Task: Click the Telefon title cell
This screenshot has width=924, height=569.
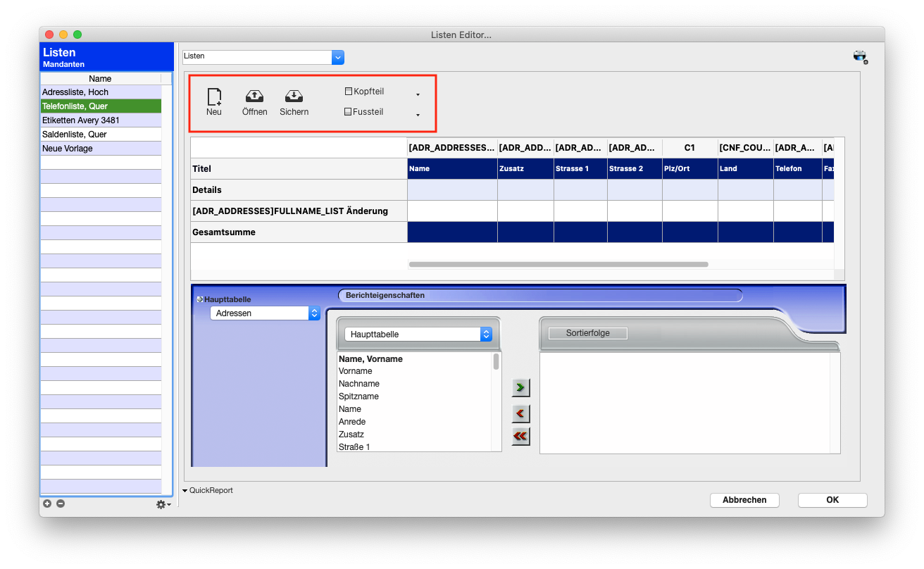Action: tap(798, 169)
